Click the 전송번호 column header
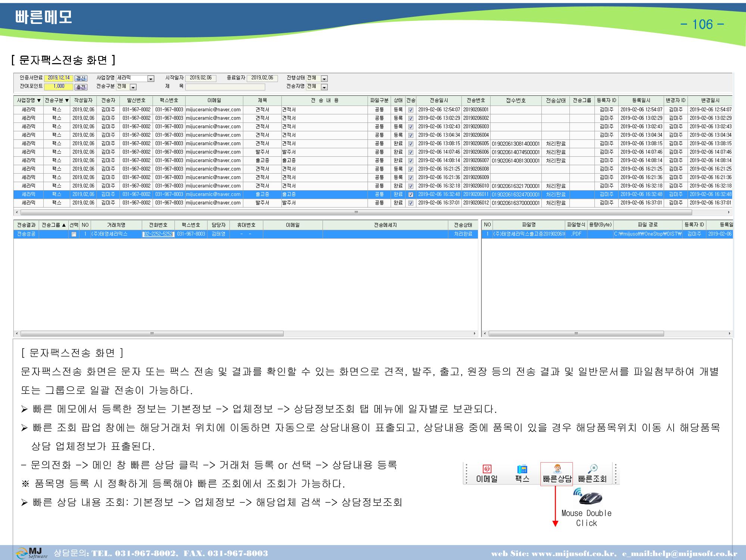Image resolution: width=746 pixels, height=560 pixels. (x=476, y=100)
